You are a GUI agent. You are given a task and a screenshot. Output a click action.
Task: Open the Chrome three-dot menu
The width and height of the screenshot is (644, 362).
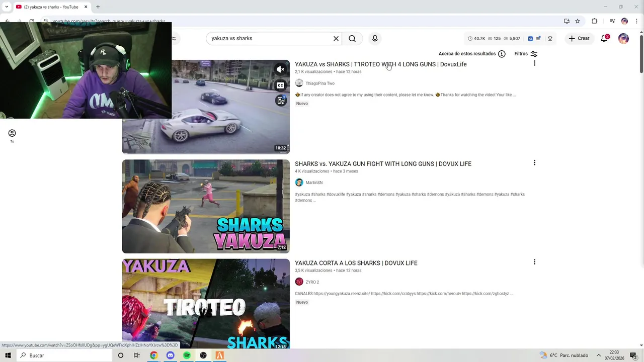(637, 21)
